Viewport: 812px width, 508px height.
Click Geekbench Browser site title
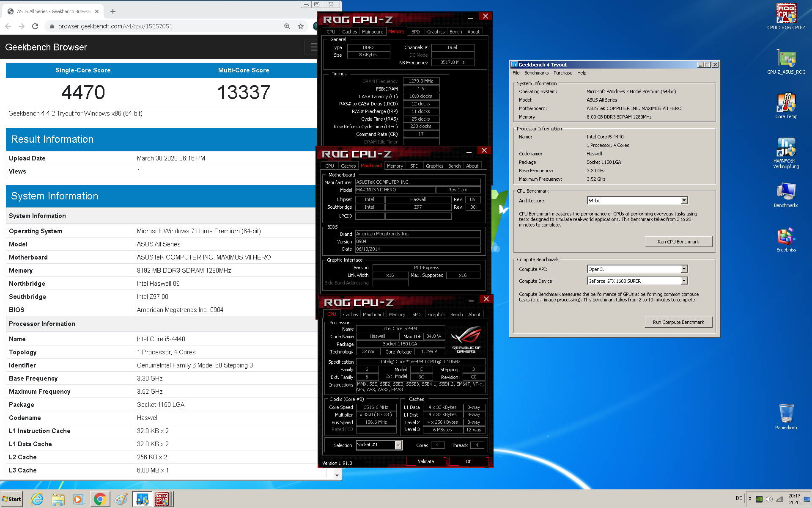(46, 47)
